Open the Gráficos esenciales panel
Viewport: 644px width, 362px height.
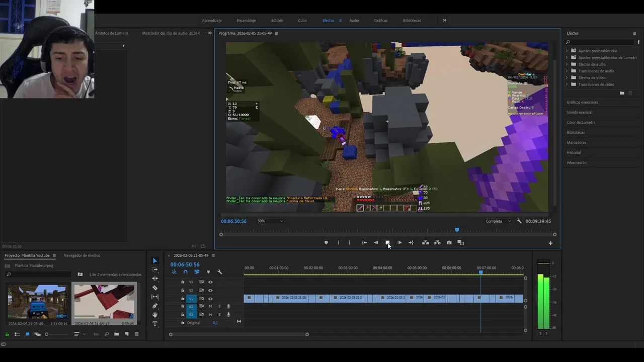582,102
